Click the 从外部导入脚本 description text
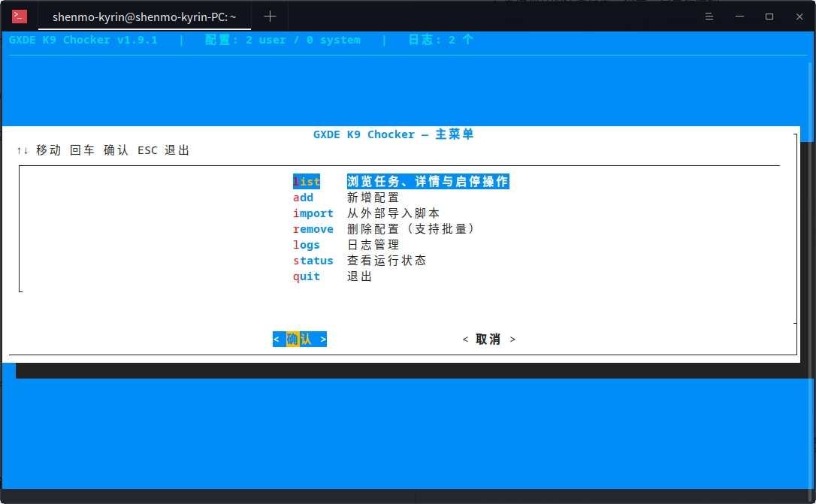 394,213
